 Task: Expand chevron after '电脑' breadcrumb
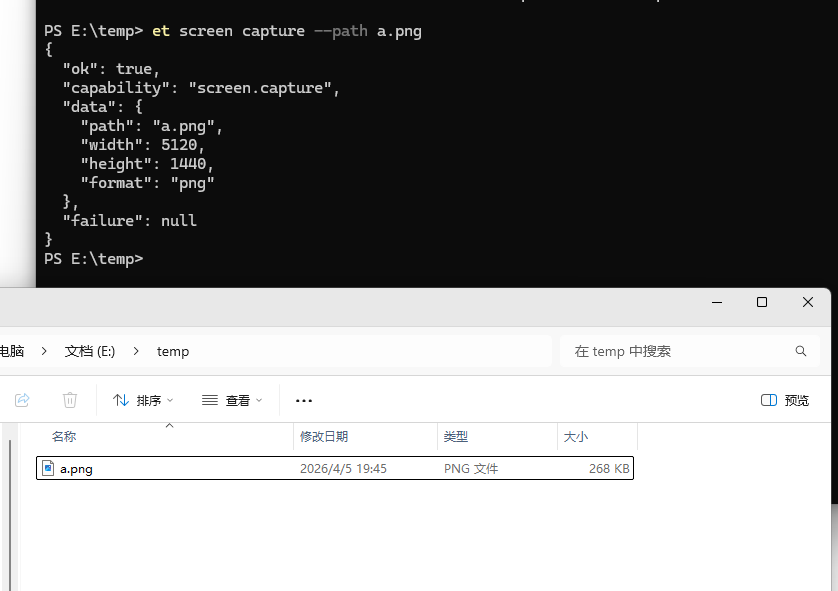click(44, 351)
